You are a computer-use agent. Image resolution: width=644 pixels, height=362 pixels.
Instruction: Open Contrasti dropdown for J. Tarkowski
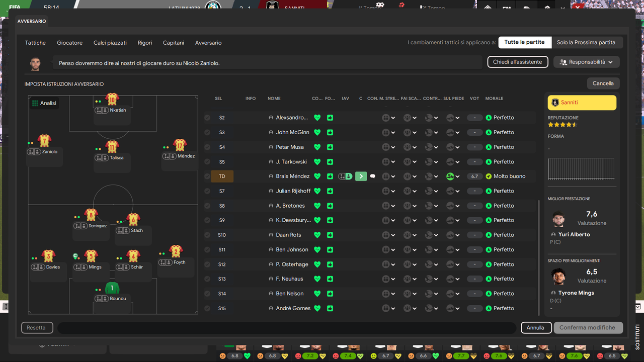432,162
